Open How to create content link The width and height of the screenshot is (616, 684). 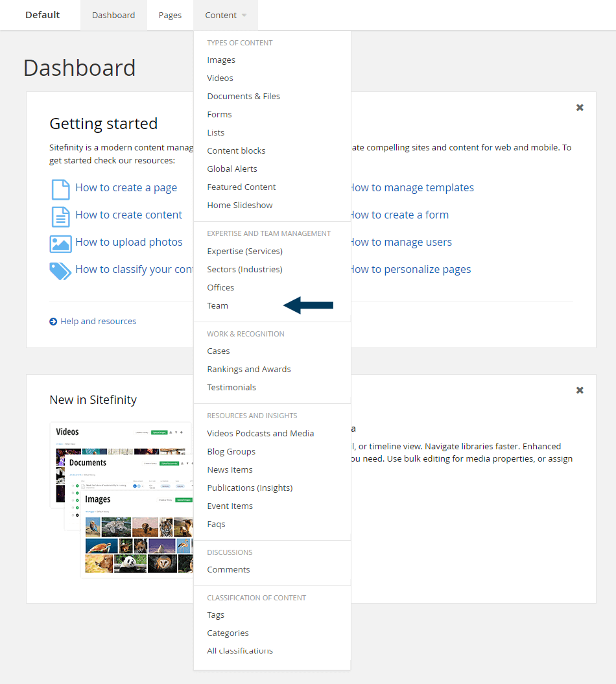[128, 215]
